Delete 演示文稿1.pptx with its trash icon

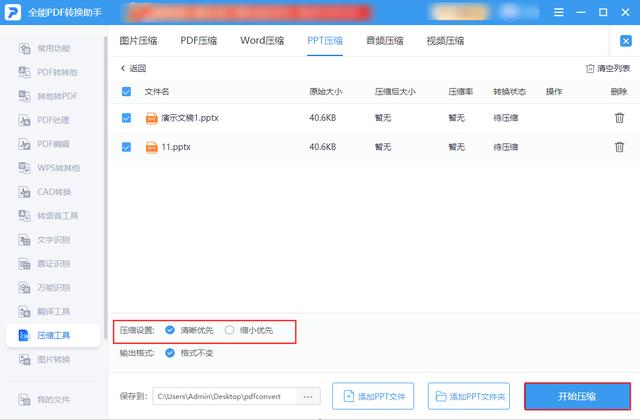(x=619, y=118)
